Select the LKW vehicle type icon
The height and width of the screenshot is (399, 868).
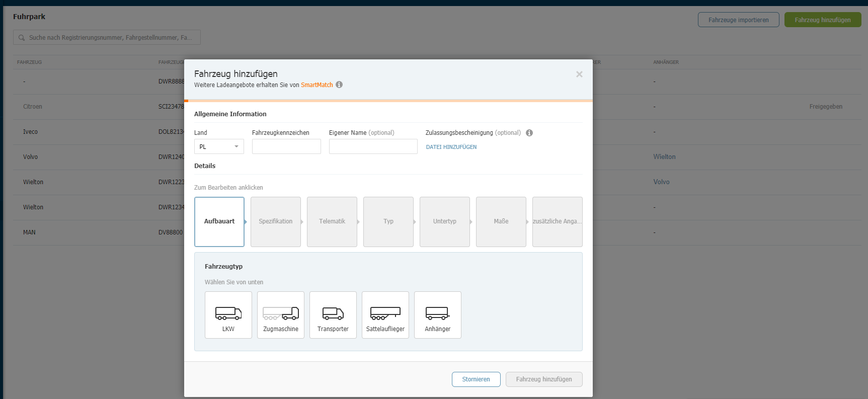coord(228,315)
